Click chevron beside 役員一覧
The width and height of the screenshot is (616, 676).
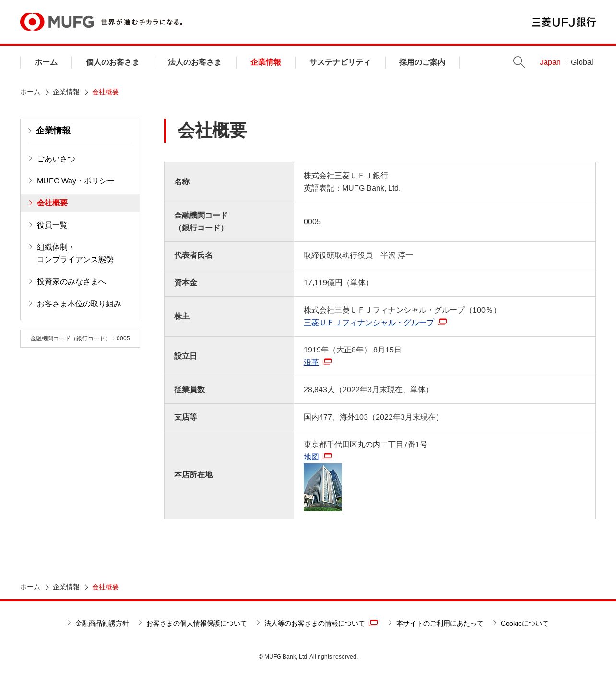31,225
